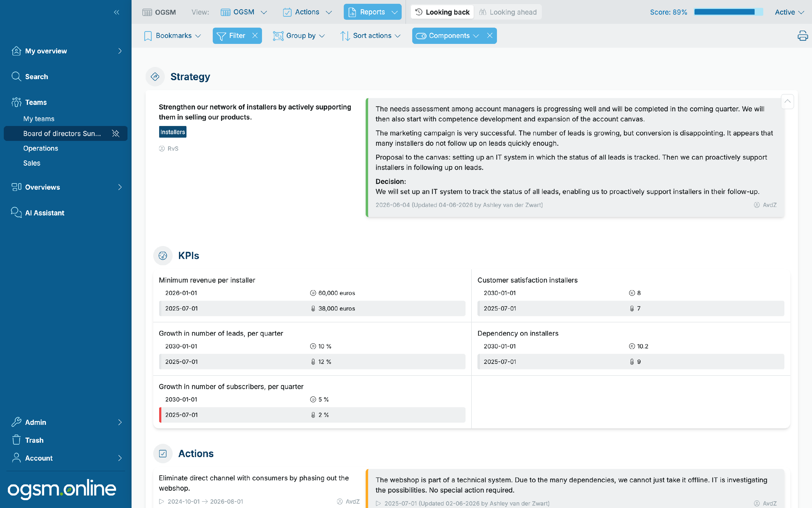Collapse the strategy note with up chevron
The height and width of the screenshot is (508, 812).
[787, 102]
